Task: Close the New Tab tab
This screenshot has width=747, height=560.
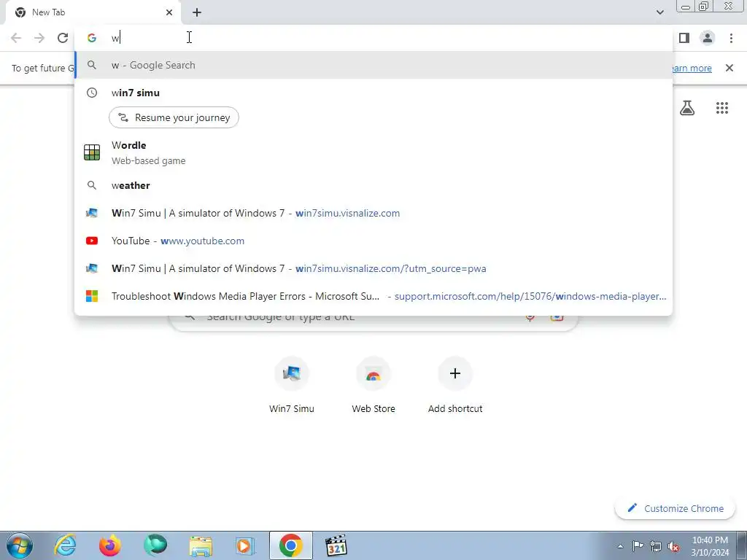Action: [x=169, y=12]
